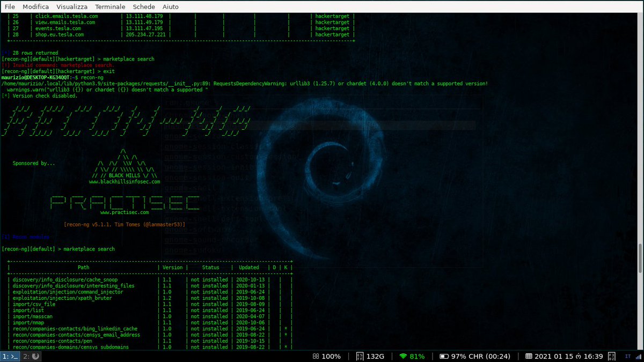Viewport: 644px width, 362px height.
Task: Click the import/nmap module row
Action: coord(150,323)
